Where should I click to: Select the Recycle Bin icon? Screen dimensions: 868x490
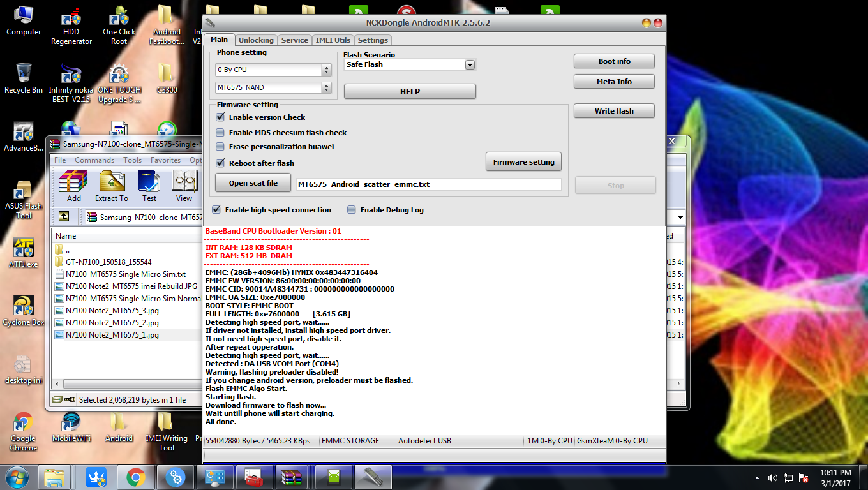[x=24, y=78]
